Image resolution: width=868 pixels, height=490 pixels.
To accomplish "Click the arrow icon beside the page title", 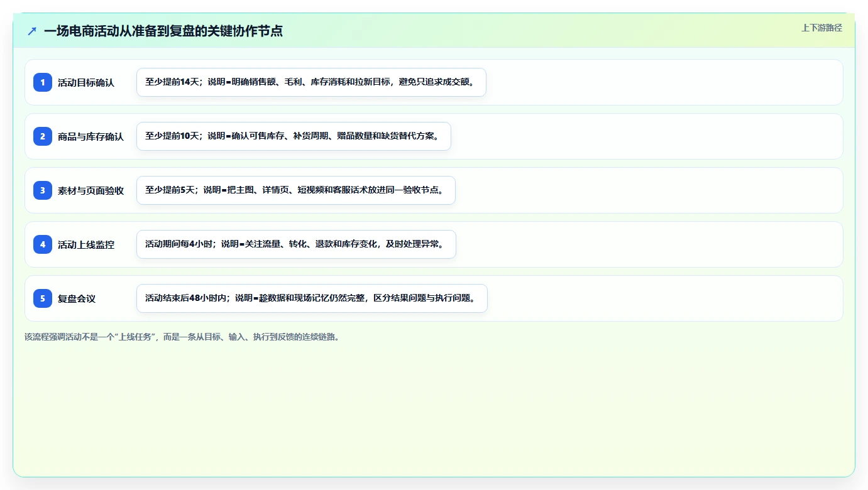I will click(32, 31).
